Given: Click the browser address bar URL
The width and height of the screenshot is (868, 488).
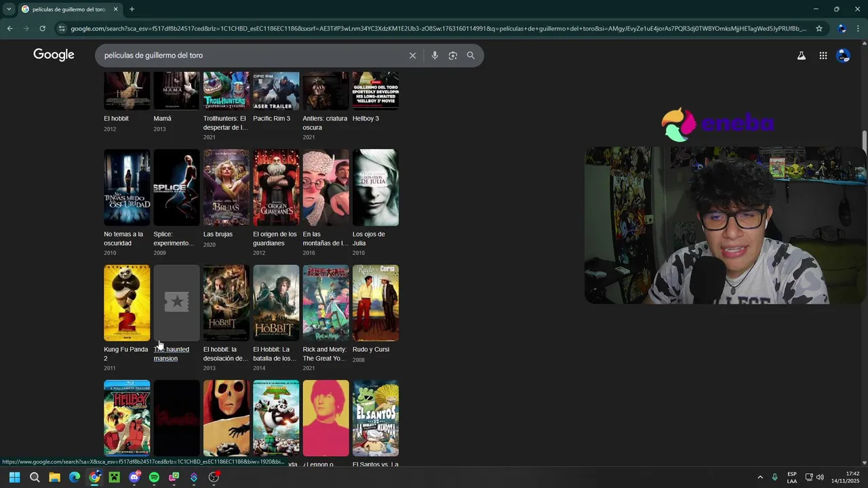Looking at the screenshot, I should [x=438, y=28].
